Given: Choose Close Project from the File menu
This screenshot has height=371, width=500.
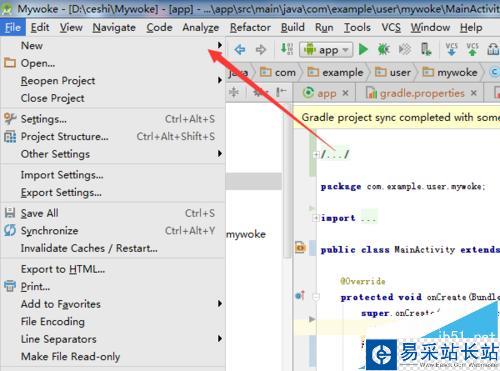Looking at the screenshot, I should point(113,98).
